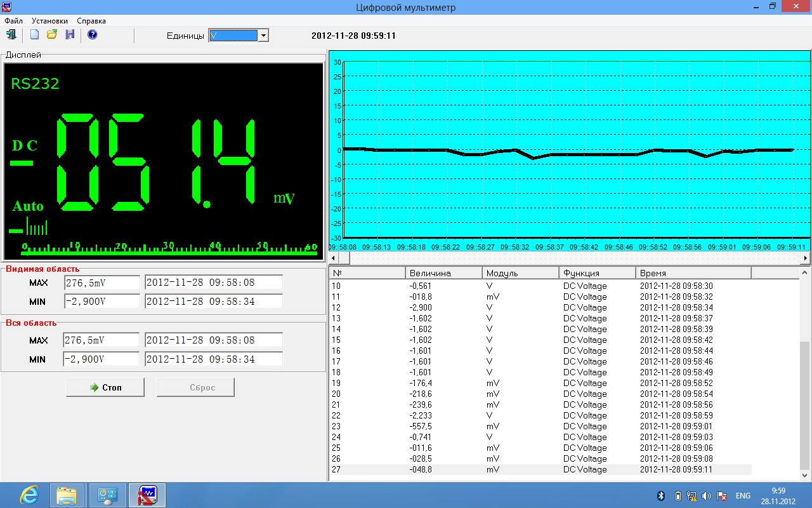Screen dimensions: 812x508
Task: Click the table's scroll up arrow
Action: coord(806,273)
